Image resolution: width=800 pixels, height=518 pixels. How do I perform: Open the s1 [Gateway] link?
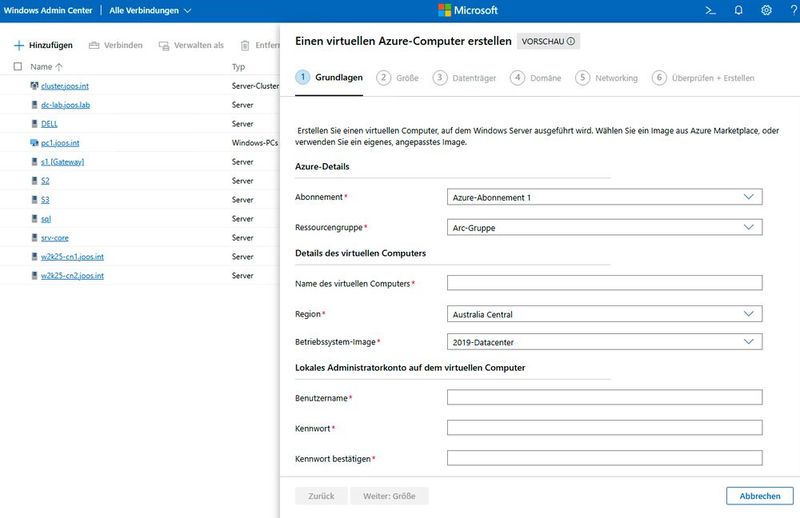[62, 162]
